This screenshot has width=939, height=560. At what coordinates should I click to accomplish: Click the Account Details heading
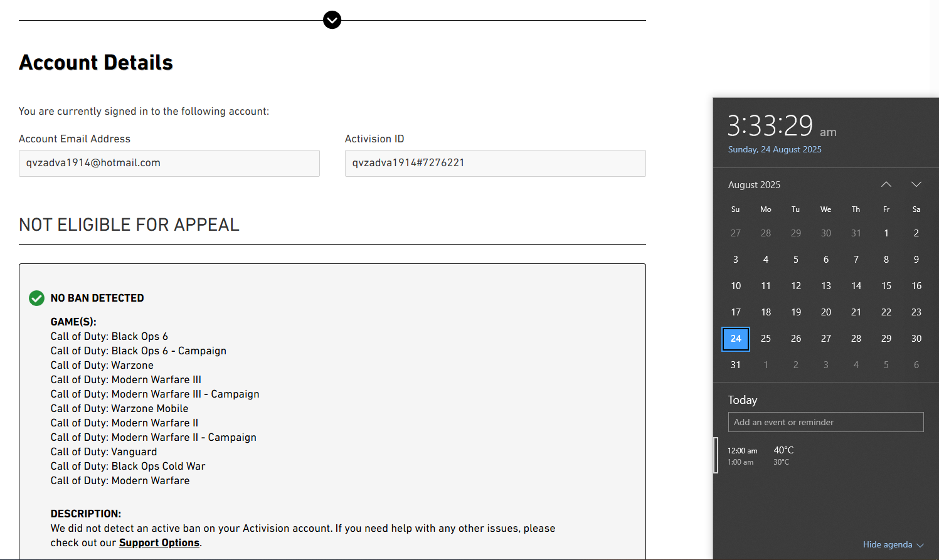[x=96, y=63]
